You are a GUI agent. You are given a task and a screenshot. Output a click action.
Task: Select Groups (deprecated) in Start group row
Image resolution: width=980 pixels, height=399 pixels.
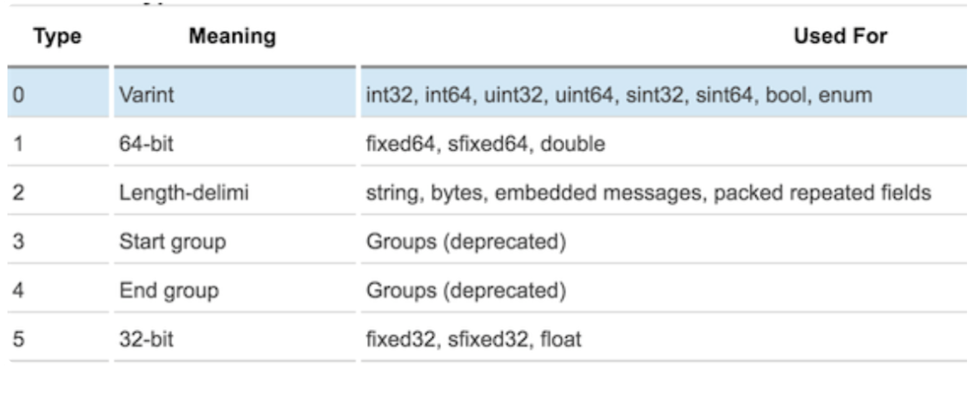tap(466, 242)
